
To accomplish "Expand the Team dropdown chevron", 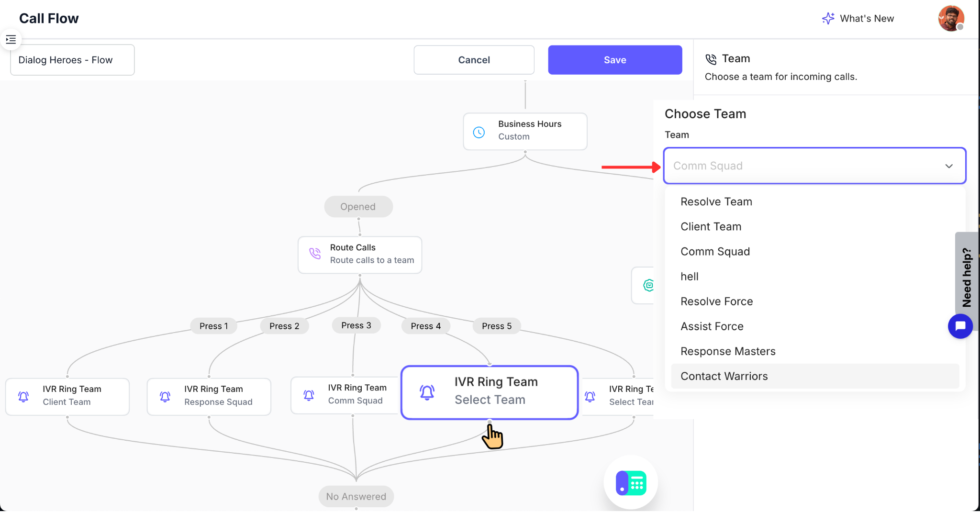I will tap(949, 166).
